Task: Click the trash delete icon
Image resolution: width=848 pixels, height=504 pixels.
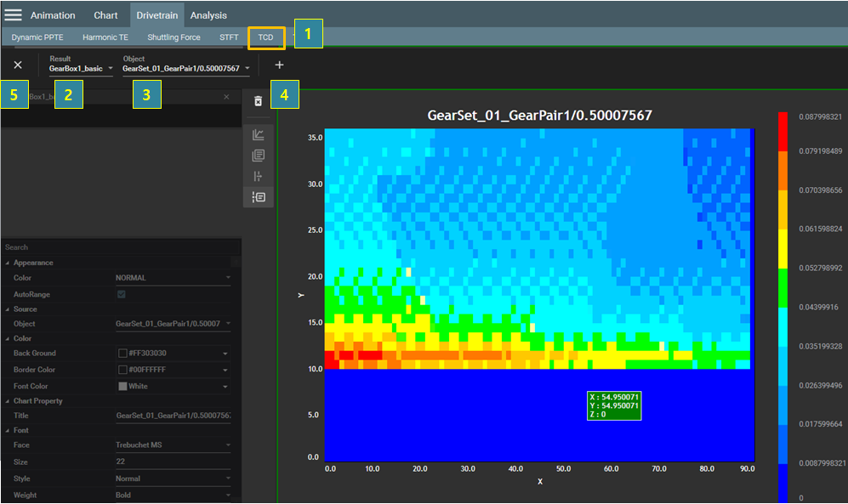Action: [259, 101]
